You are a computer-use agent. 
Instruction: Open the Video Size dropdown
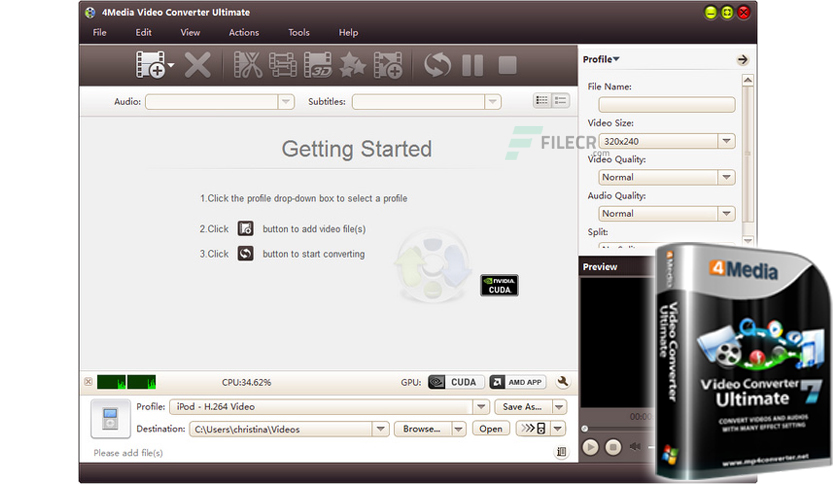726,141
